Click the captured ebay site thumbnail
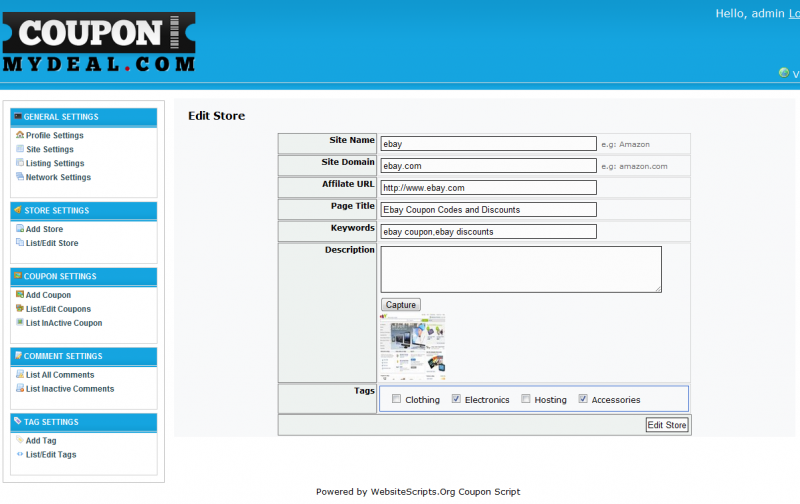Image resolution: width=800 pixels, height=504 pixels. tap(412, 347)
